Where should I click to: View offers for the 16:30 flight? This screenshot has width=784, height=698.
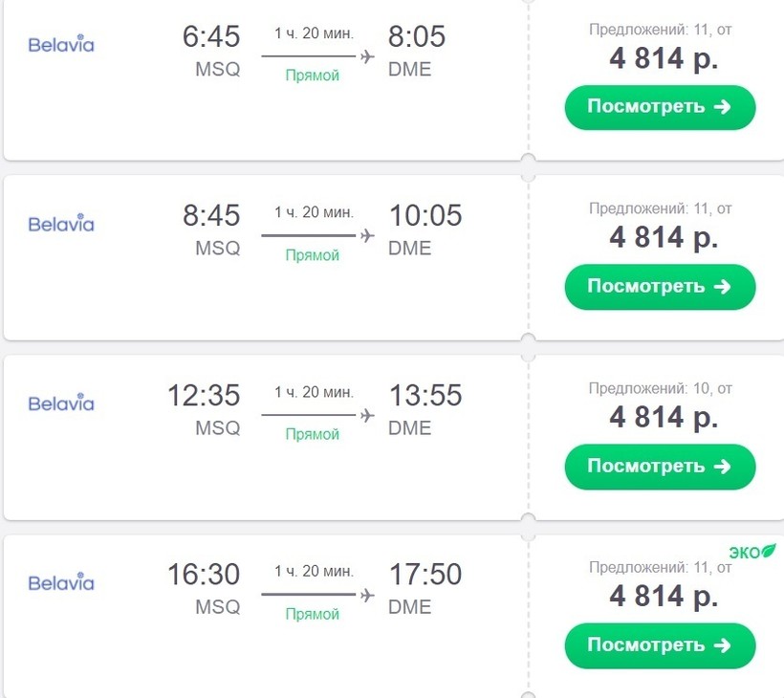pyautogui.click(x=660, y=645)
